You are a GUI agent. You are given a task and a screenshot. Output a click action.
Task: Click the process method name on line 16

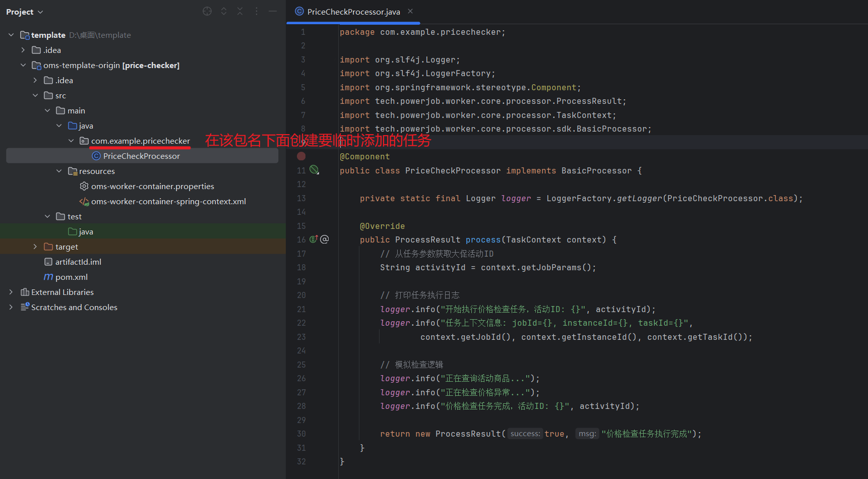coord(483,239)
